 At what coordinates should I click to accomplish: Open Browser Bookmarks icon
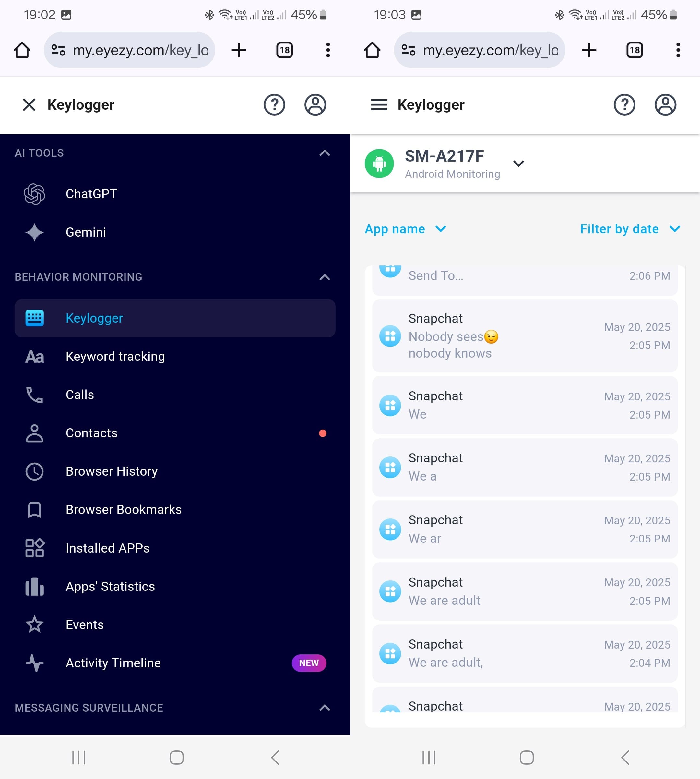coord(34,510)
